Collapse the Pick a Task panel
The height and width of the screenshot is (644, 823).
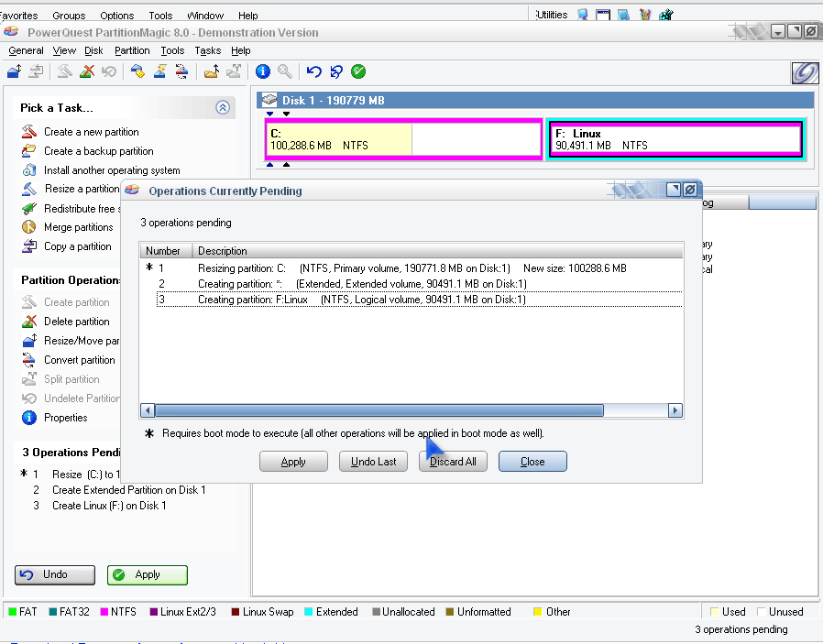pos(223,107)
